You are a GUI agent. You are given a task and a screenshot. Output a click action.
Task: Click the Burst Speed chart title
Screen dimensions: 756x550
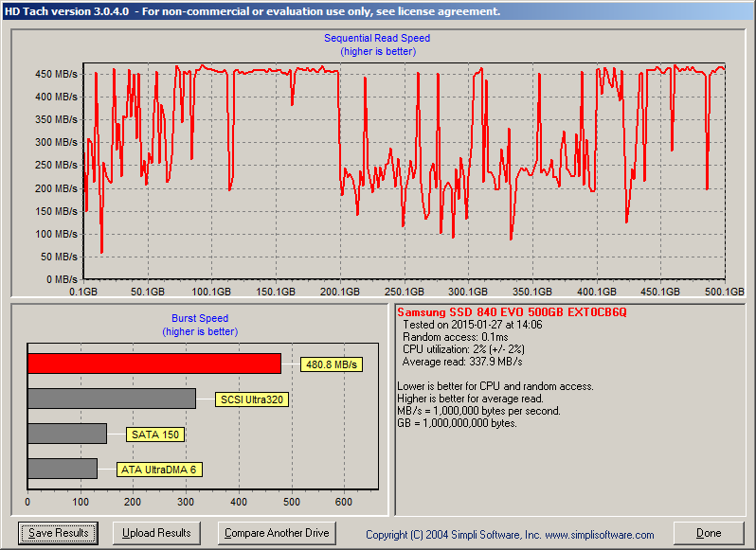(x=200, y=318)
